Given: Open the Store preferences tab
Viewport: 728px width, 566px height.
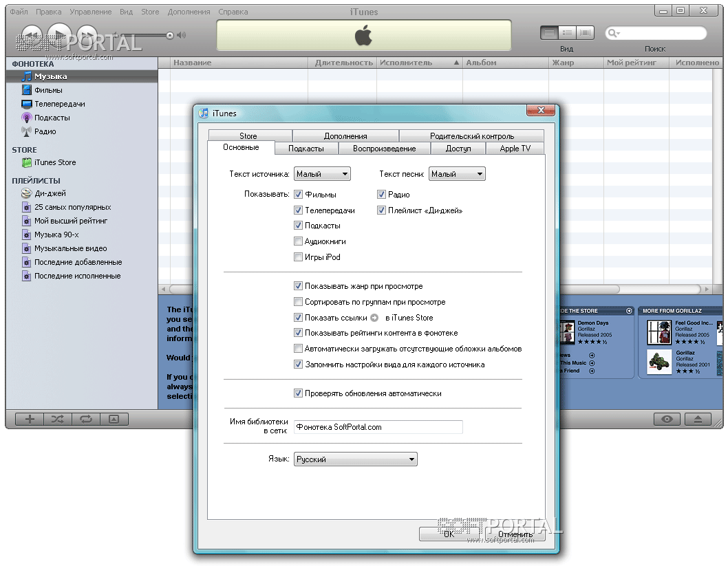Looking at the screenshot, I should tap(250, 136).
